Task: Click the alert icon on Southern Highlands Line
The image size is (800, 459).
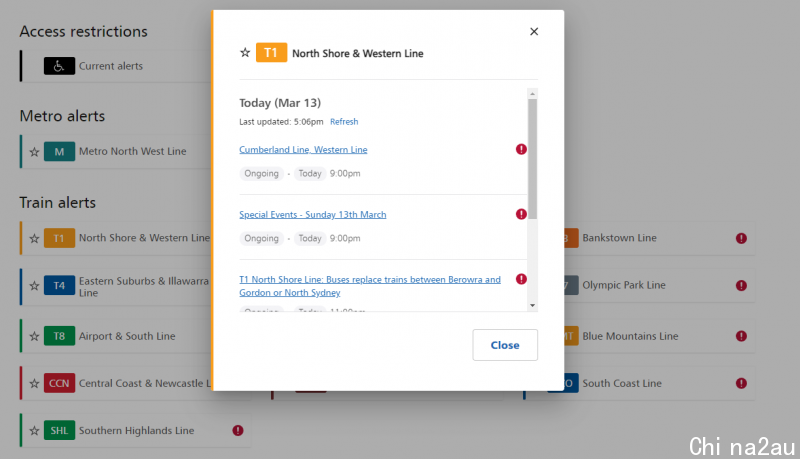Action: (238, 430)
